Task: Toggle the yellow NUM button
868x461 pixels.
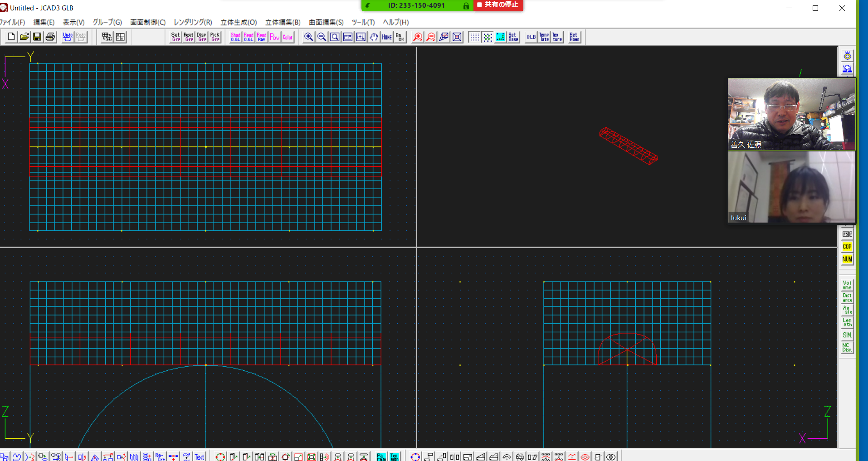Action: pos(847,259)
